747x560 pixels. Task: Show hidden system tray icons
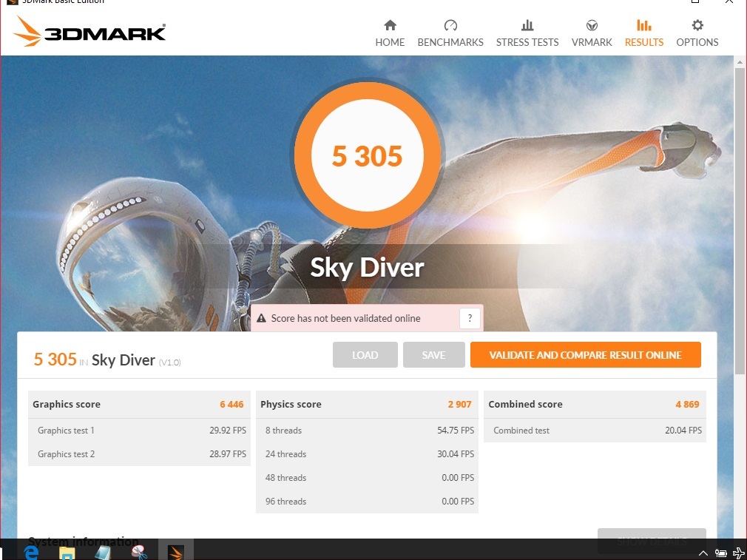click(x=703, y=553)
